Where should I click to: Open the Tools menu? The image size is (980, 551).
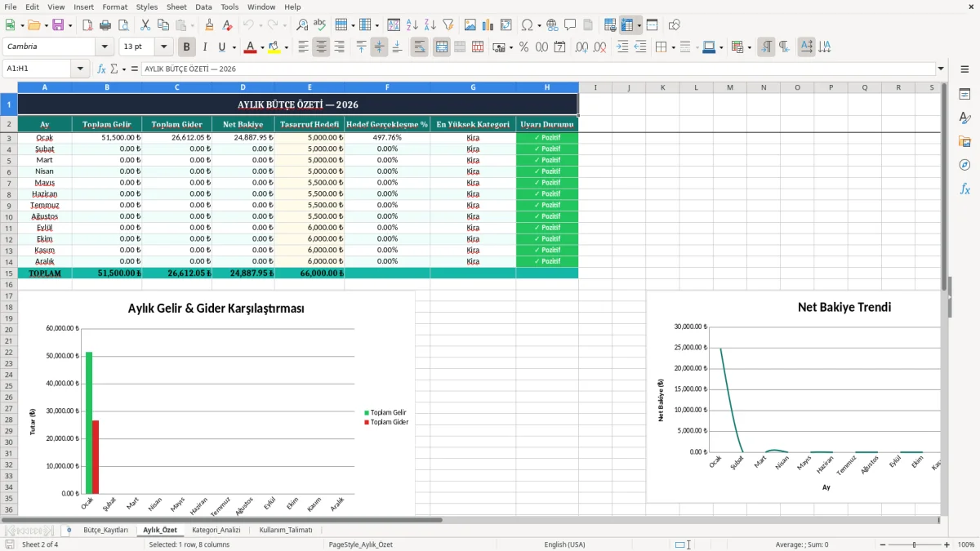[x=229, y=7]
